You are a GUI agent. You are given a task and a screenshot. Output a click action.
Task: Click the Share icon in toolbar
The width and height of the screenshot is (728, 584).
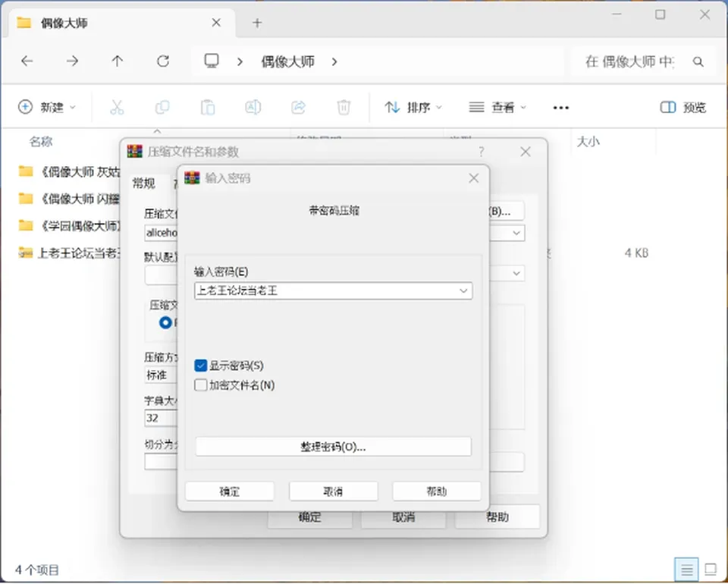299,107
